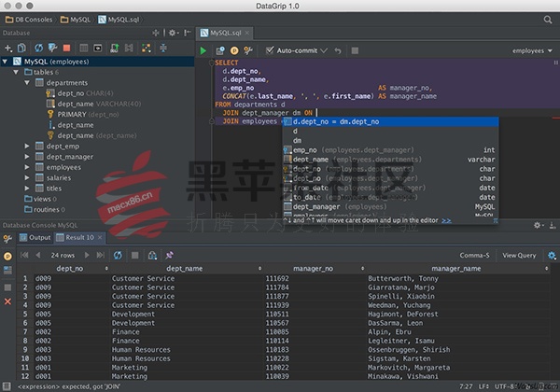Click the red X close icon in console sidebar

(7, 301)
